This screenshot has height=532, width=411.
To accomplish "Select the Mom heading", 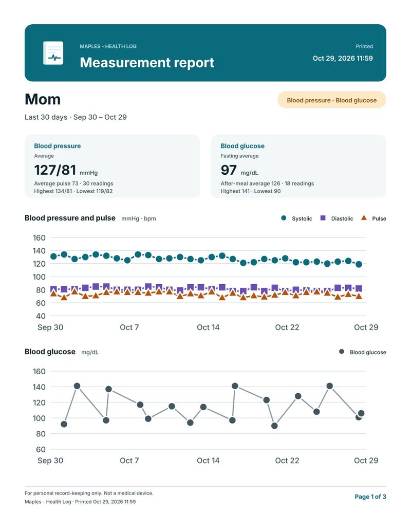I will click(43, 99).
